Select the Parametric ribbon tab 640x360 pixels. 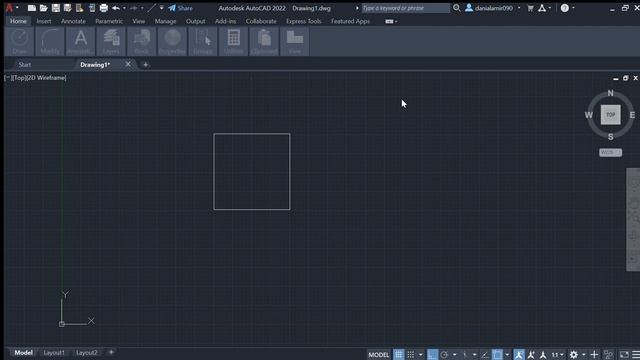click(109, 21)
